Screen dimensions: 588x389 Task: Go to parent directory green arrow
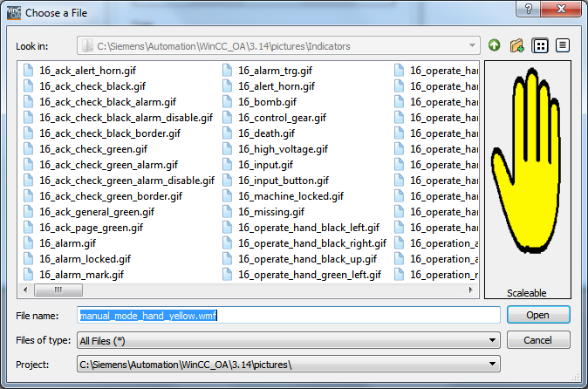coord(495,45)
